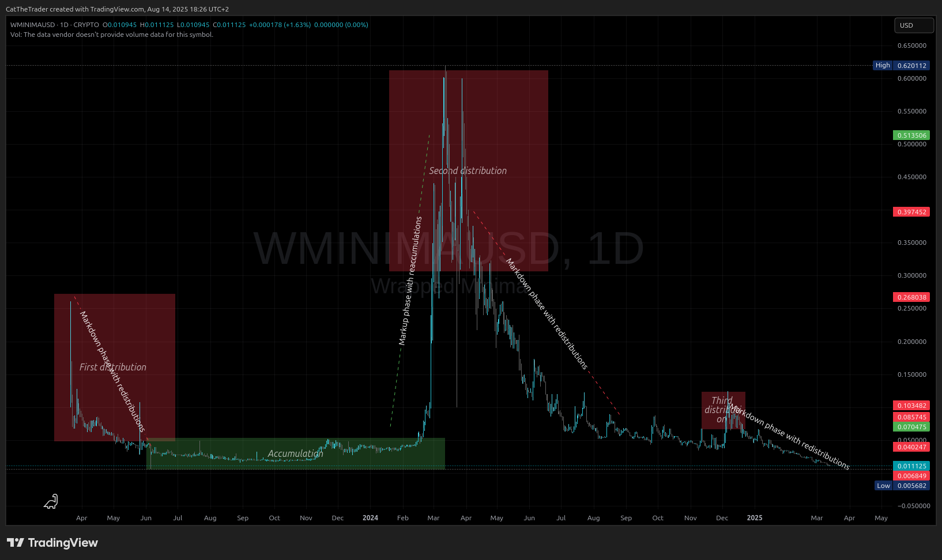Click the green 0.513506 price label

(x=911, y=135)
